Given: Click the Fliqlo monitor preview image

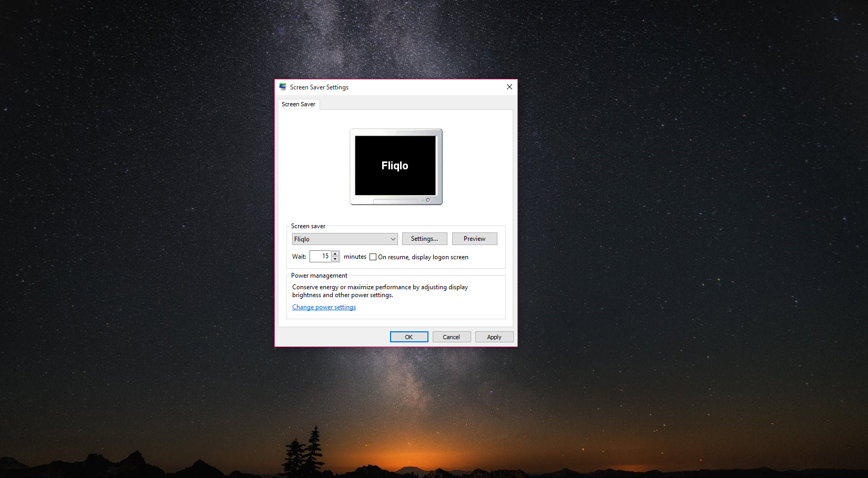Looking at the screenshot, I should (x=395, y=166).
